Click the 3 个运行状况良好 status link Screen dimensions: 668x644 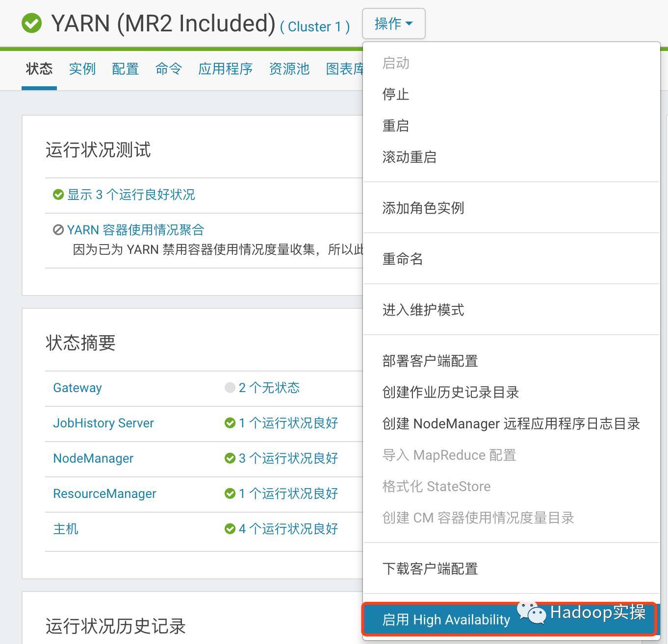tap(288, 458)
